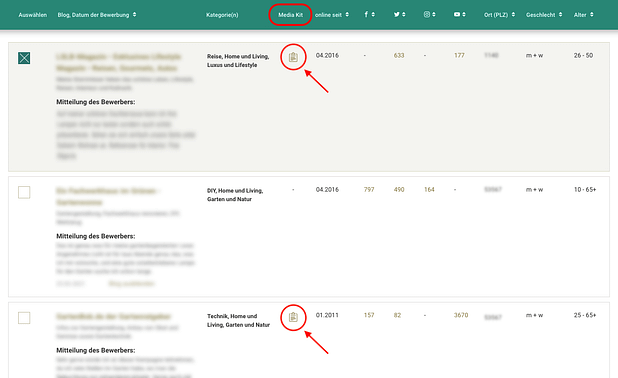Sort arrows next to Facebook icon

[373, 15]
